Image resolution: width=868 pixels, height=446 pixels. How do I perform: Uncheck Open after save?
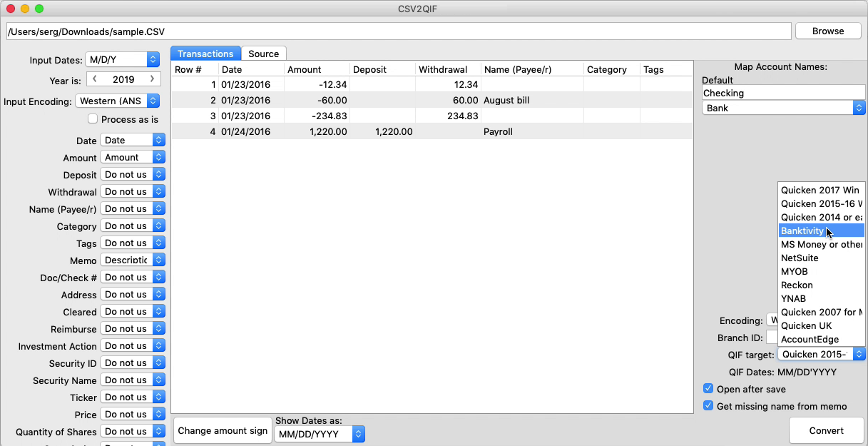tap(708, 389)
